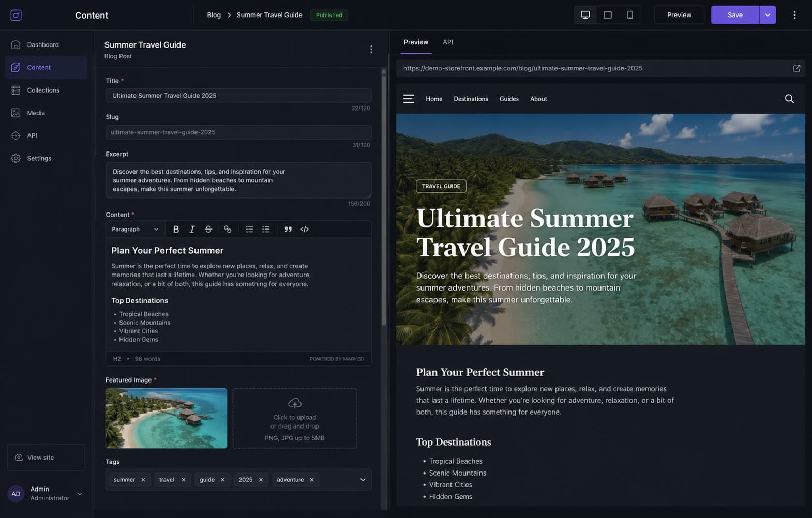Click the Title input field
This screenshot has height=518, width=812.
click(238, 96)
